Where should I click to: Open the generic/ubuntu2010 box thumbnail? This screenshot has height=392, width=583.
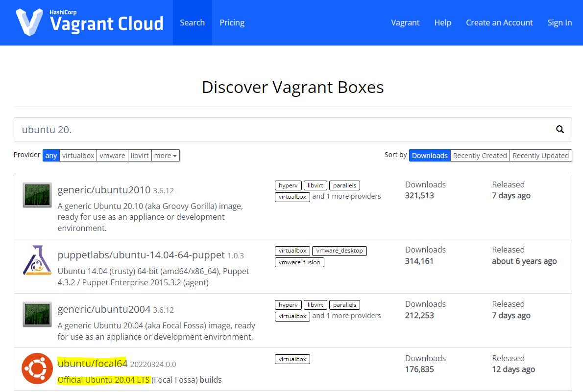37,195
